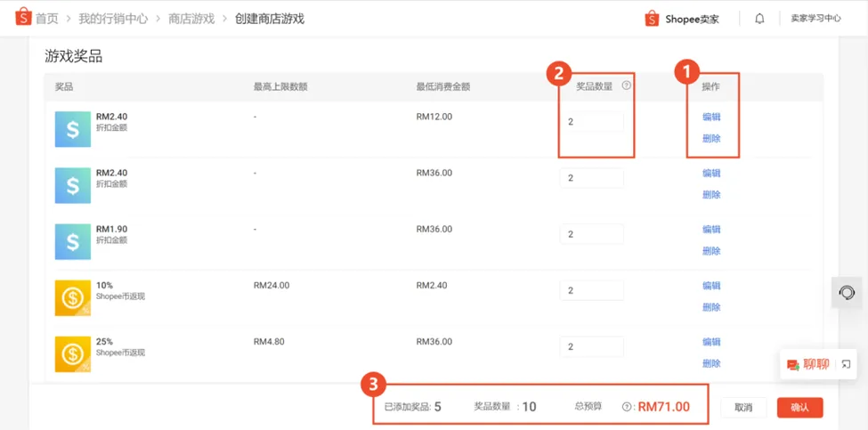Click 删除 for the RM1.90 prize
The height and width of the screenshot is (430, 868).
pos(711,251)
